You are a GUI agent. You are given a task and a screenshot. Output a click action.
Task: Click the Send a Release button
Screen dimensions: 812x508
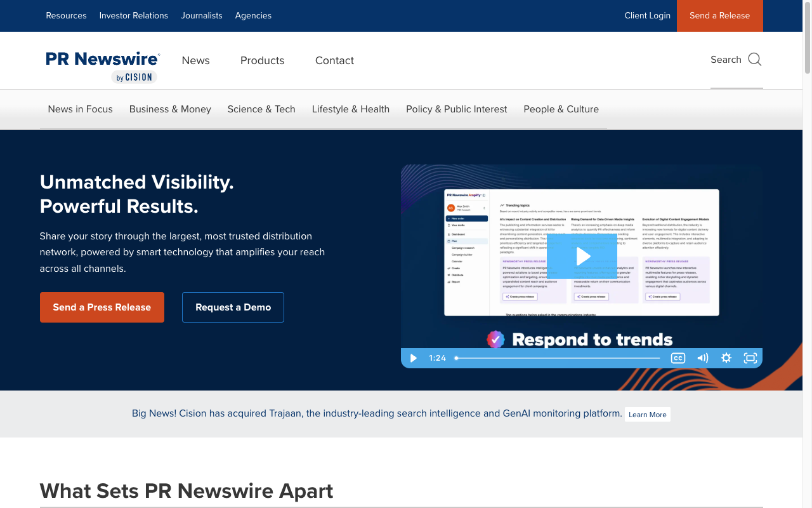pos(720,16)
